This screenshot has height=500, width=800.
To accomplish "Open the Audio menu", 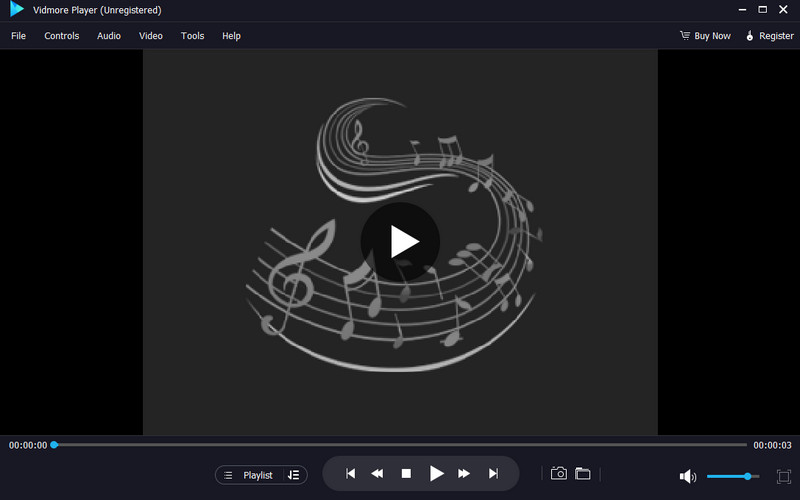I will click(109, 36).
